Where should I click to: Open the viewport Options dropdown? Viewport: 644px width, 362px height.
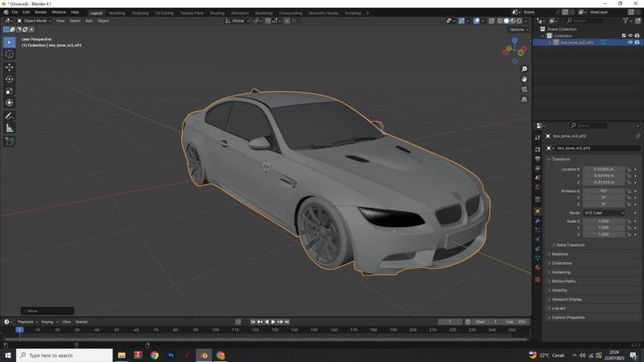518,30
